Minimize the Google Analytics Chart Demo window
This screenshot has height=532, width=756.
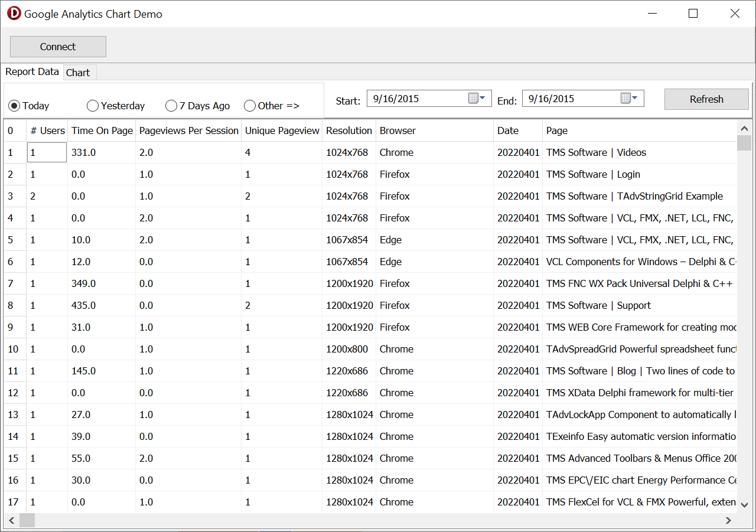652,14
